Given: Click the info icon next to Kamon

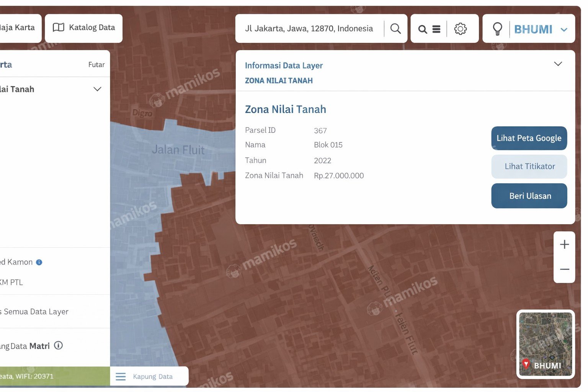Looking at the screenshot, I should pos(39,262).
